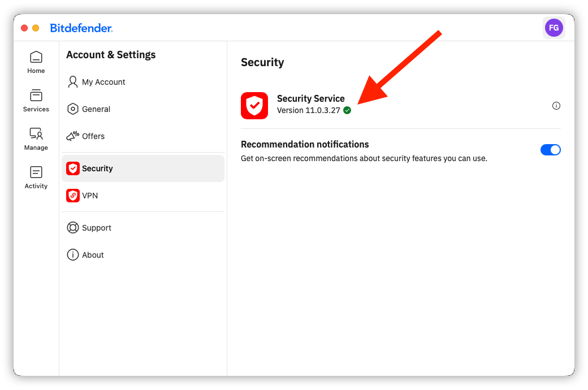The image size is (588, 390).
Task: Click the Recommendation notifications heading
Action: (x=305, y=144)
